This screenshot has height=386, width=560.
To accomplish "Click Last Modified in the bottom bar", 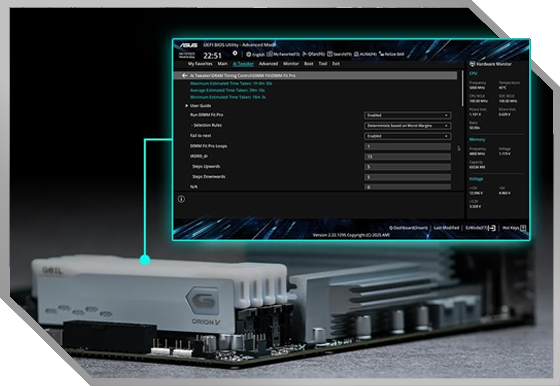I will click(x=446, y=228).
